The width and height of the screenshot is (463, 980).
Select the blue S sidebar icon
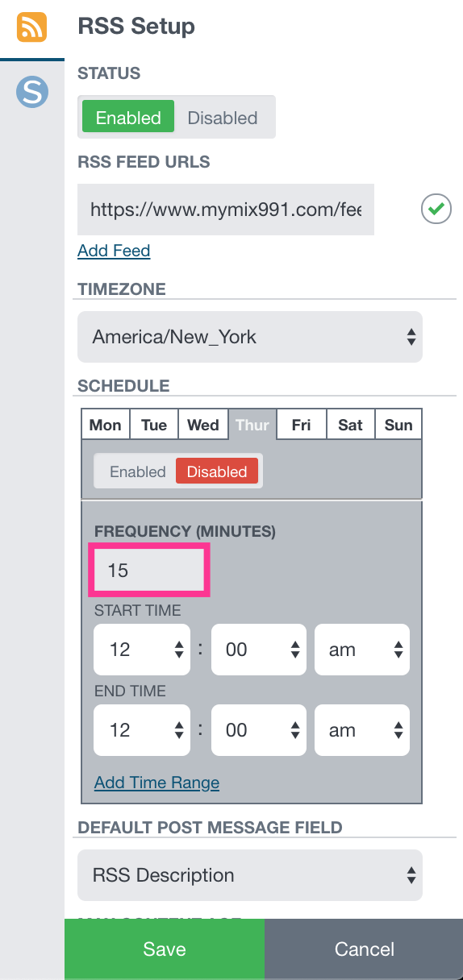coord(32,93)
